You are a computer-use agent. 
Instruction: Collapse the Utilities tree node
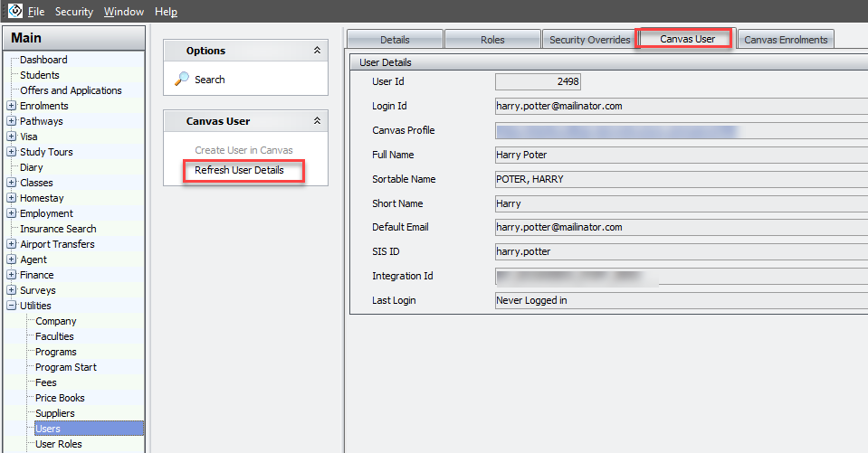pos(12,306)
